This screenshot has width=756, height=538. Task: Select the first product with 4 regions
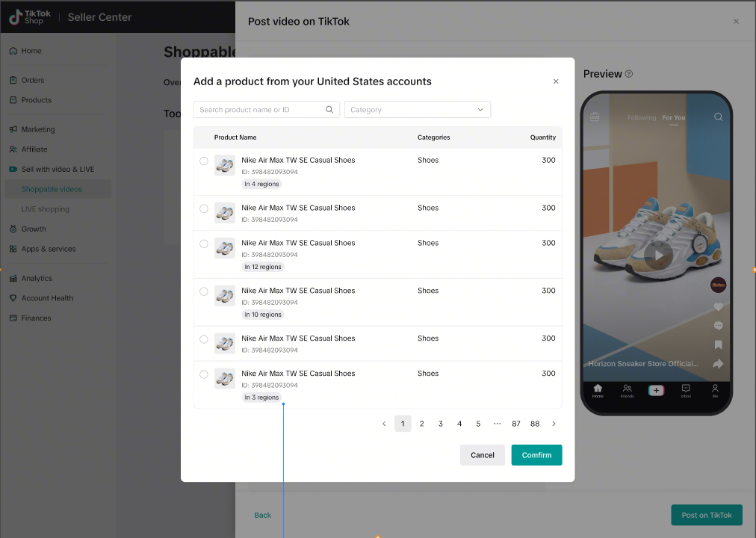(204, 161)
